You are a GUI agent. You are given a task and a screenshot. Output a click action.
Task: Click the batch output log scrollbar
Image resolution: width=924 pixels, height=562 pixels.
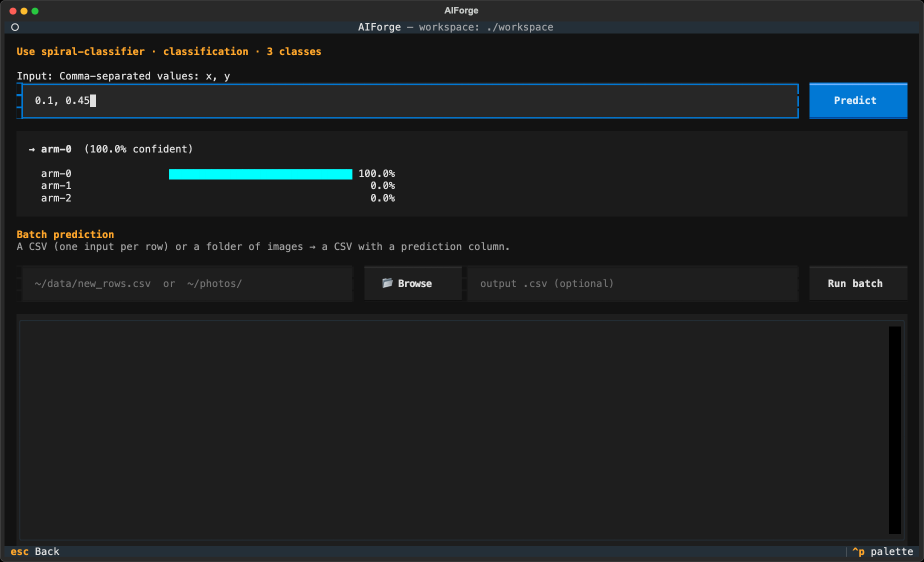click(894, 430)
